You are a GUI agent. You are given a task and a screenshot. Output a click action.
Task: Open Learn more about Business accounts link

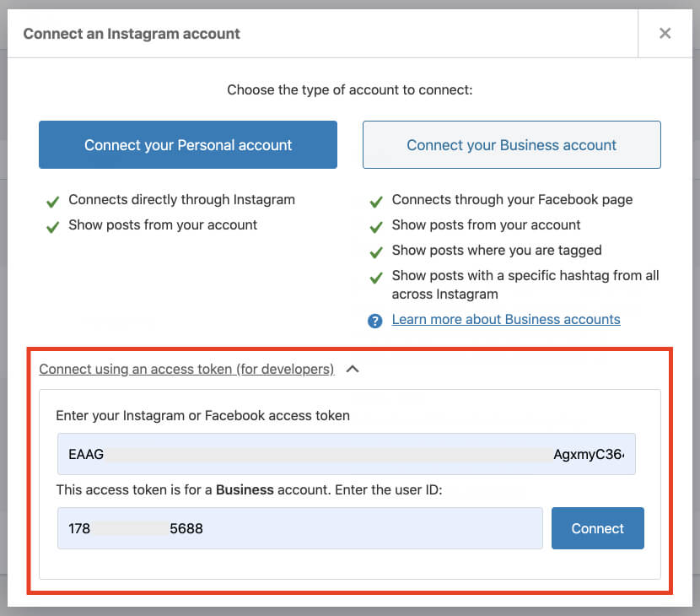click(x=506, y=319)
